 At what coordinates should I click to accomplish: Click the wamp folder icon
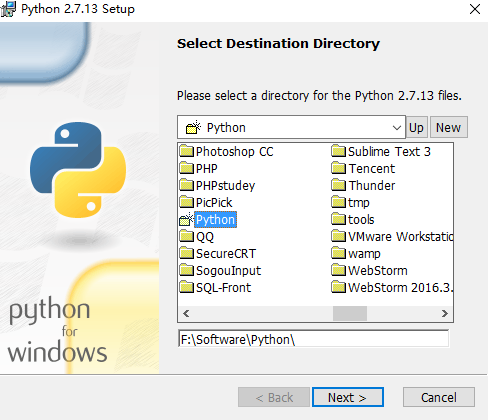[x=339, y=253]
